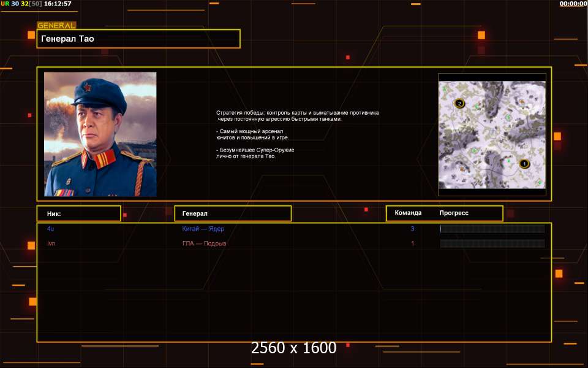Click the UR indicator at top-left

[5, 4]
